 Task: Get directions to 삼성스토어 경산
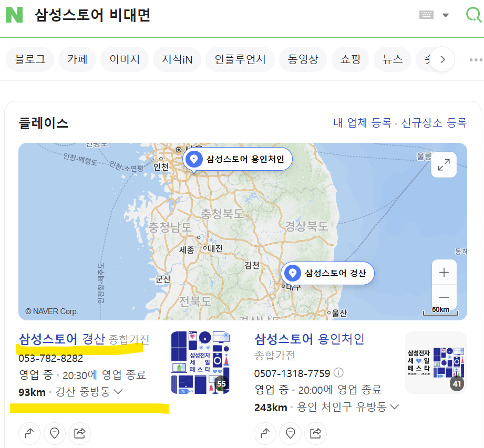[29, 433]
